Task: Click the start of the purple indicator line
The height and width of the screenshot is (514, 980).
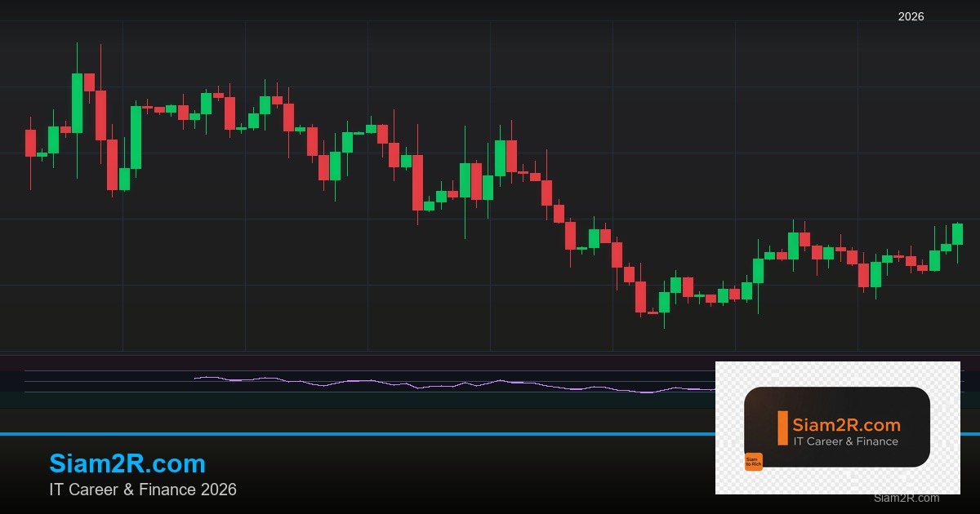Action: coord(197,378)
